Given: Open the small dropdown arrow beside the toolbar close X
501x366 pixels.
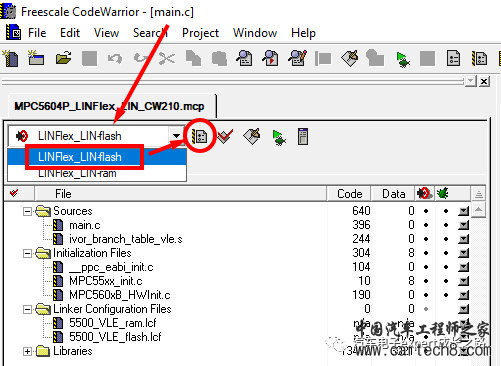Looking at the screenshot, I should point(471,81).
